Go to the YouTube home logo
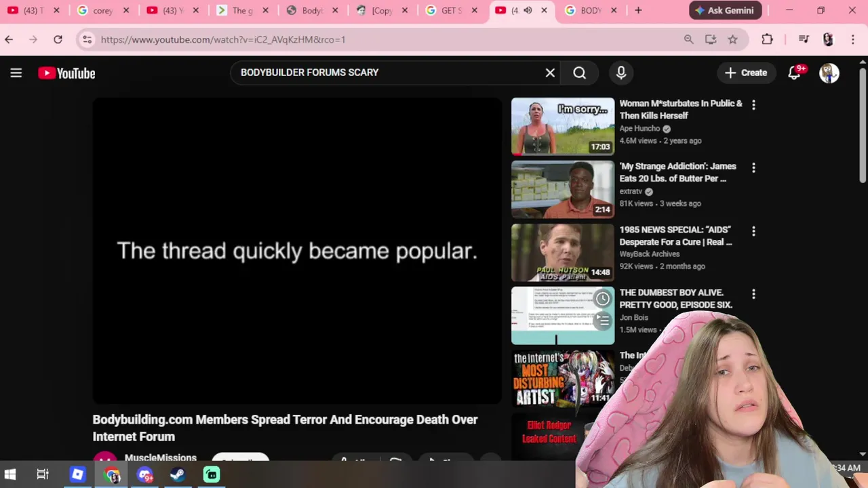 (66, 73)
